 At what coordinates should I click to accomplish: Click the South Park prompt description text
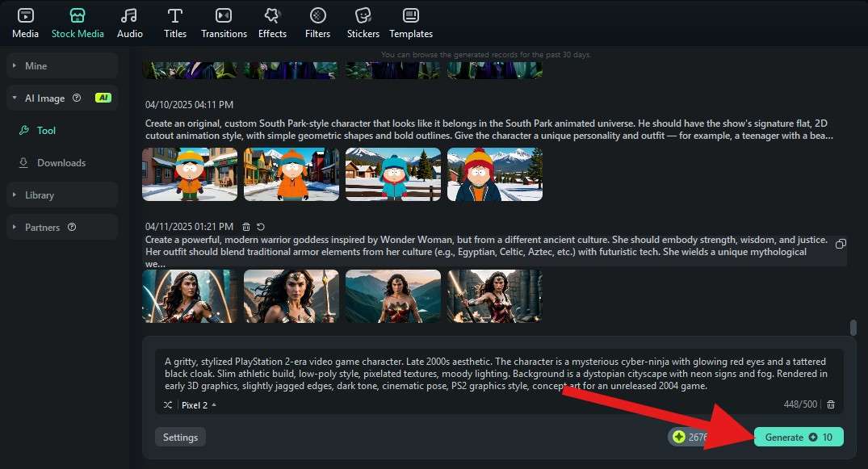pyautogui.click(x=489, y=130)
